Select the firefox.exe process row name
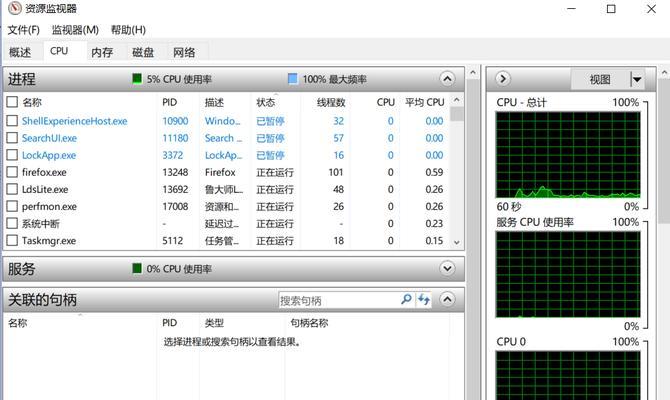 click(44, 172)
